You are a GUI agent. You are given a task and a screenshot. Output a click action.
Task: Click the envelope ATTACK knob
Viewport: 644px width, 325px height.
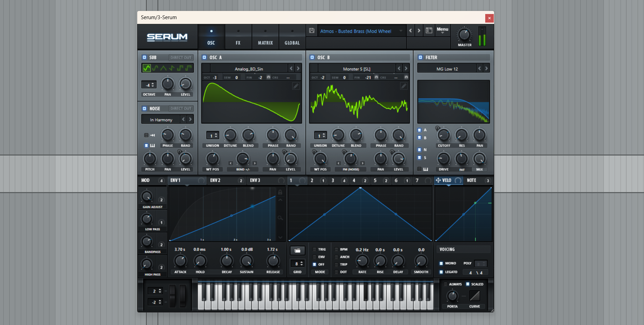[180, 261]
